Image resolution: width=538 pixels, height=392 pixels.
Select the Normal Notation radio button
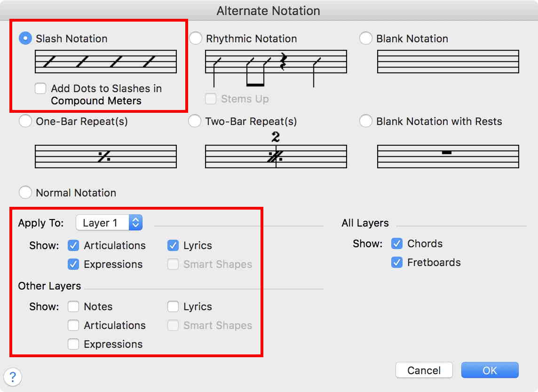(x=25, y=192)
